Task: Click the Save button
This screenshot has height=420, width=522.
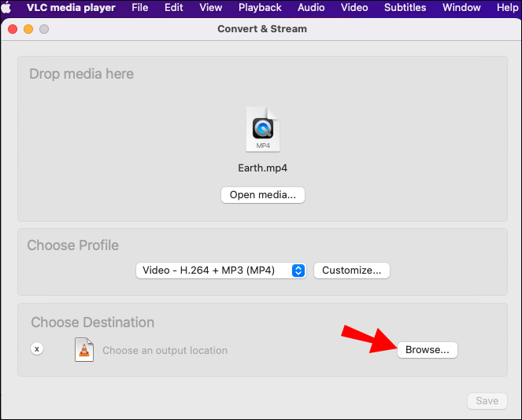Action: 487,401
